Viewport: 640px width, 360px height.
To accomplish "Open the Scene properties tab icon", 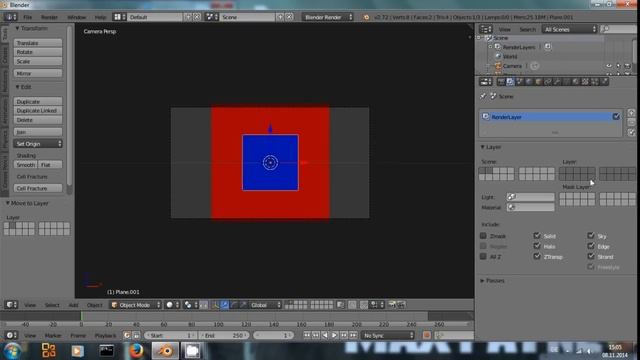I will [520, 82].
